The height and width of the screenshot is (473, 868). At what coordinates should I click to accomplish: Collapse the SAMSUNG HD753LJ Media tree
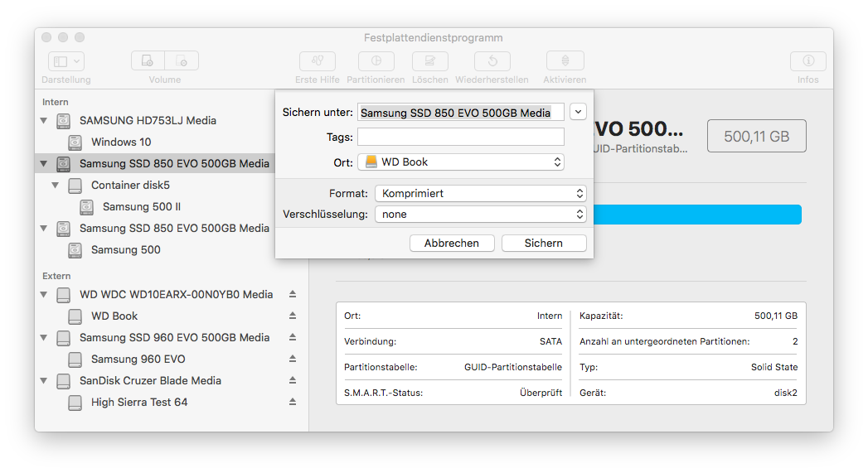pos(44,121)
